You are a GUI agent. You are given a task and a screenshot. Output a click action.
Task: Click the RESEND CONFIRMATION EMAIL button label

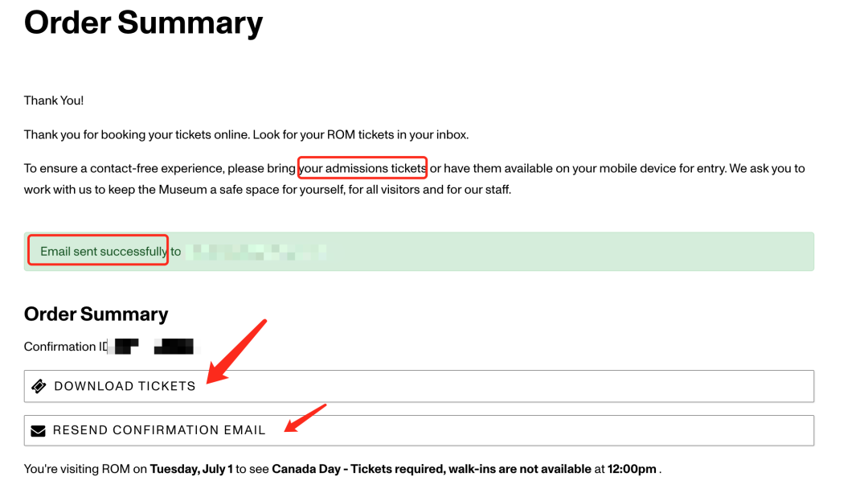159,430
